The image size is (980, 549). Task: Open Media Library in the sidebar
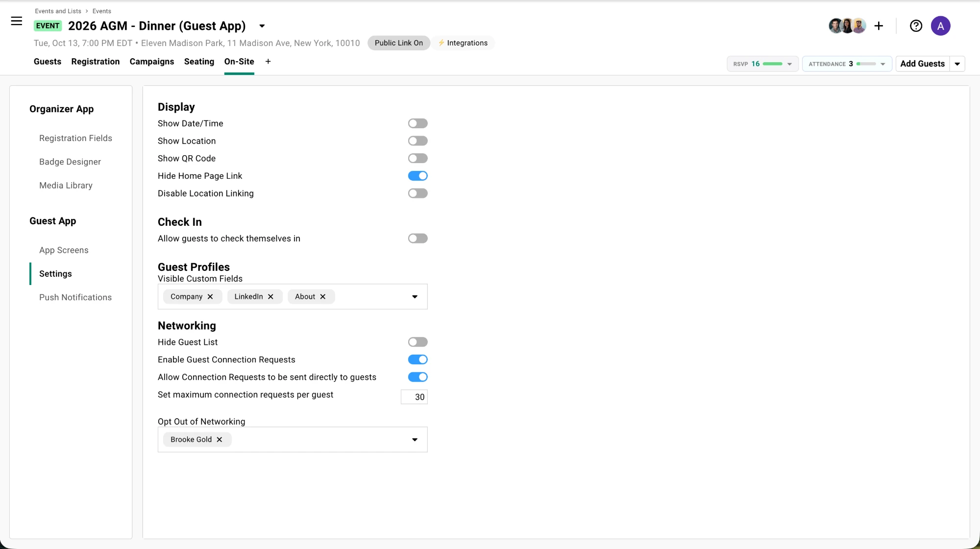click(x=66, y=186)
